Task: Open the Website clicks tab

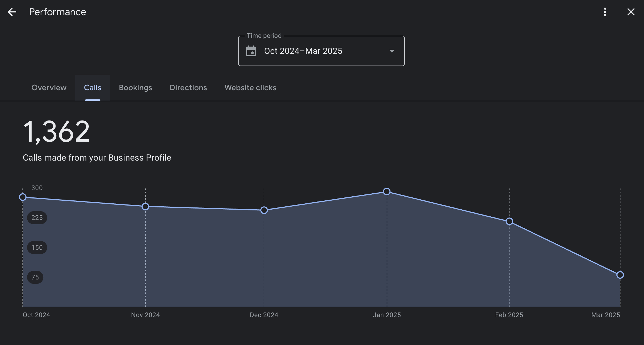Action: 250,88
